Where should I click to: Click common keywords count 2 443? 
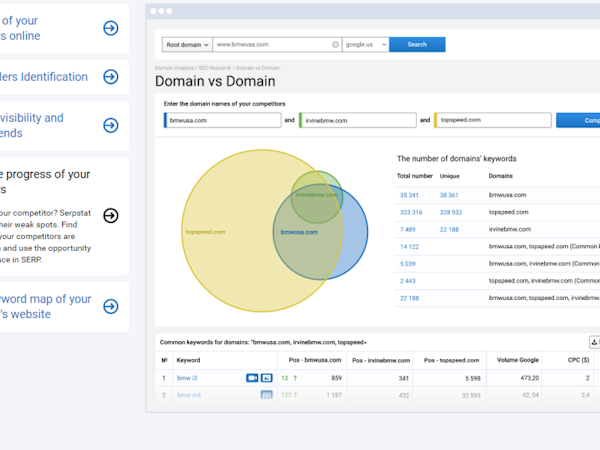(x=408, y=281)
